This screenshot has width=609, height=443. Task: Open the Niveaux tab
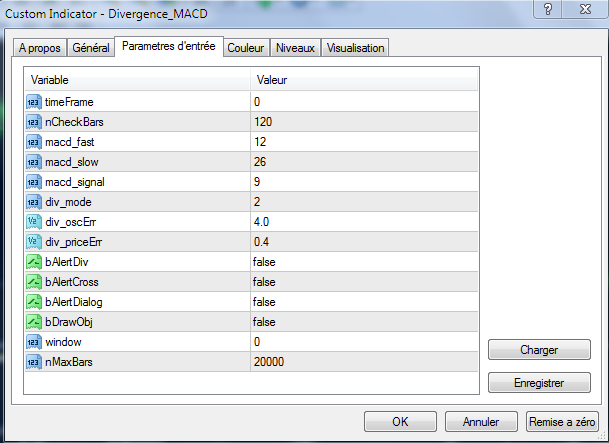(x=295, y=48)
